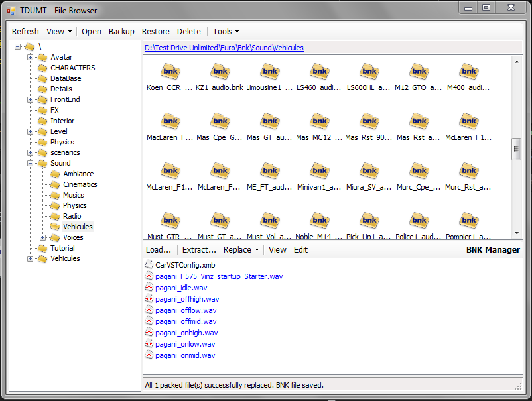Image resolution: width=532 pixels, height=401 pixels.
Task: Click the Minivan1 bnk file icon
Action: pyautogui.click(x=319, y=171)
